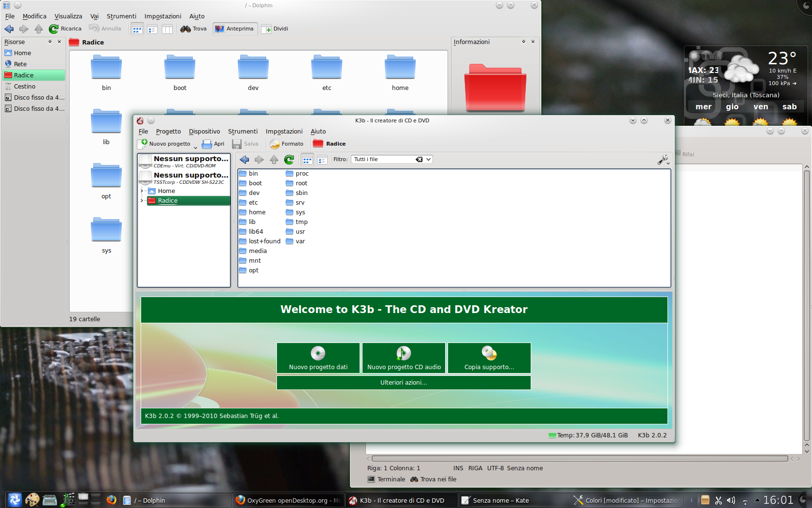812x508 pixels.
Task: Select detailed view icon in K3b browser
Action: click(x=322, y=160)
